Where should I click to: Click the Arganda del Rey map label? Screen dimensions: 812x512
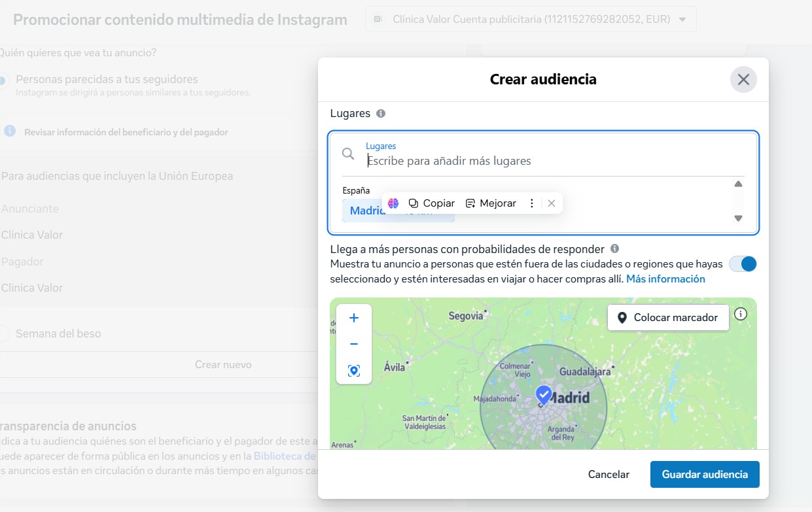point(561,433)
